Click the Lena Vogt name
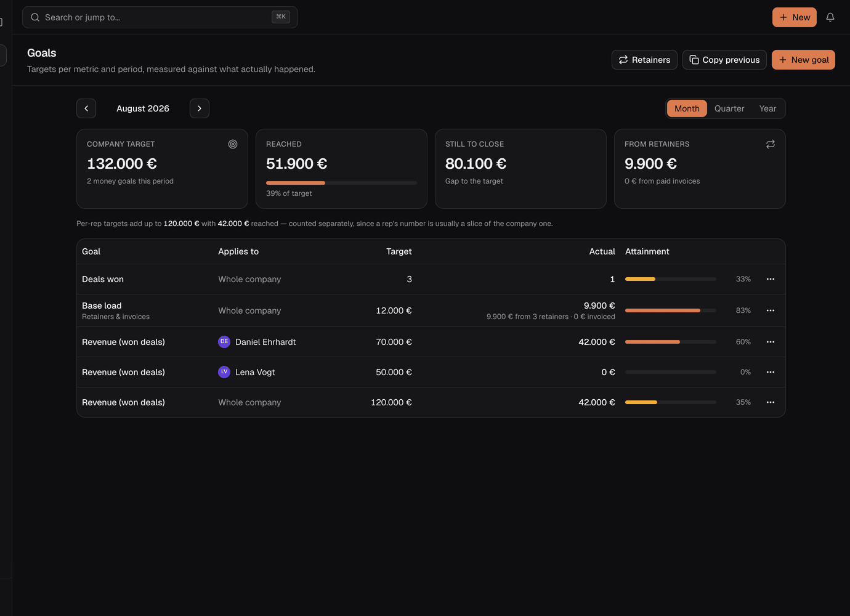850x616 pixels. click(255, 372)
